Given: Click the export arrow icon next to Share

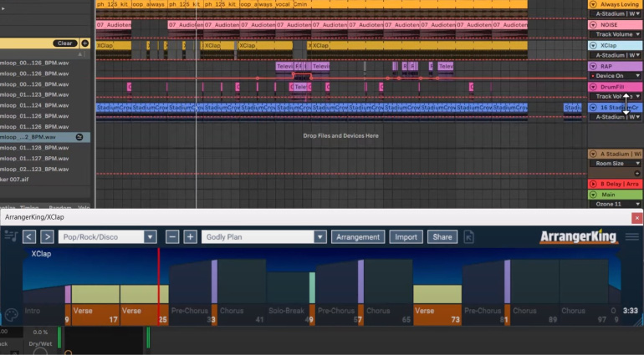Looking at the screenshot, I should 468,237.
